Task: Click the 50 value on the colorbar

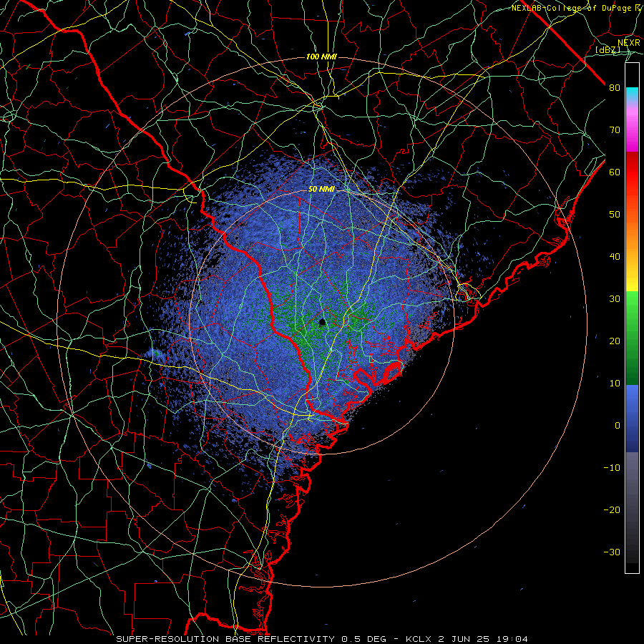Action: [x=615, y=215]
